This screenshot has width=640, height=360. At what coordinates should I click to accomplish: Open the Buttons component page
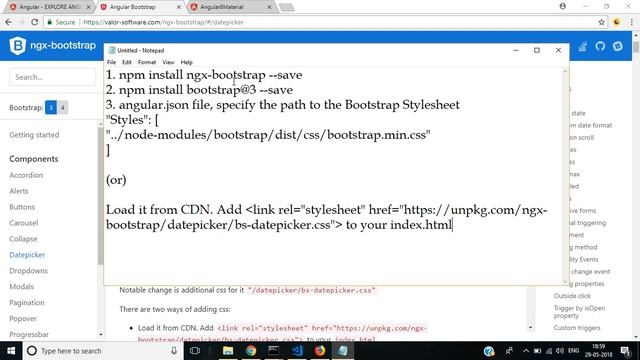coord(22,207)
